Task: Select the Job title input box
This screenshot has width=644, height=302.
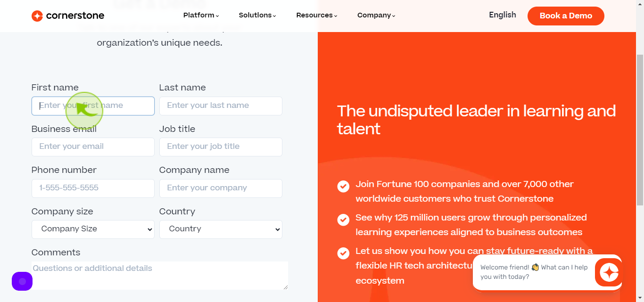Action: [x=221, y=147]
